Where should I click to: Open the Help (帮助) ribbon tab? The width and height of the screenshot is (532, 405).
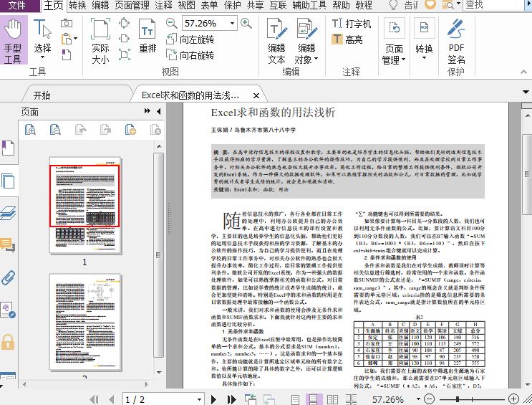click(341, 5)
